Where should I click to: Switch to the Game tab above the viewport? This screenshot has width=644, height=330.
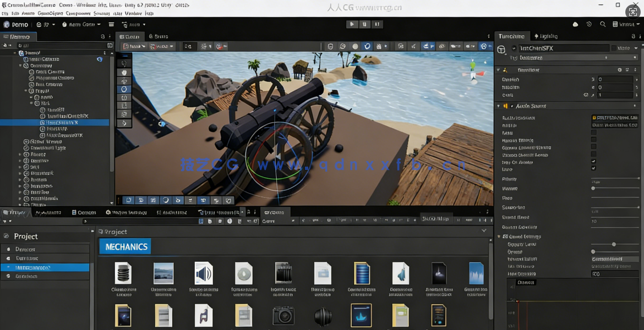[161, 36]
